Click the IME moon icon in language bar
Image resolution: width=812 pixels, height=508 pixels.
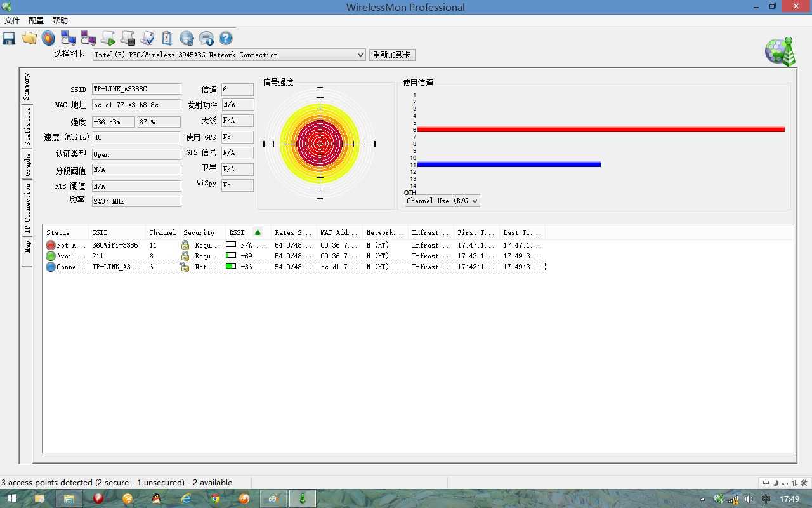(776, 483)
